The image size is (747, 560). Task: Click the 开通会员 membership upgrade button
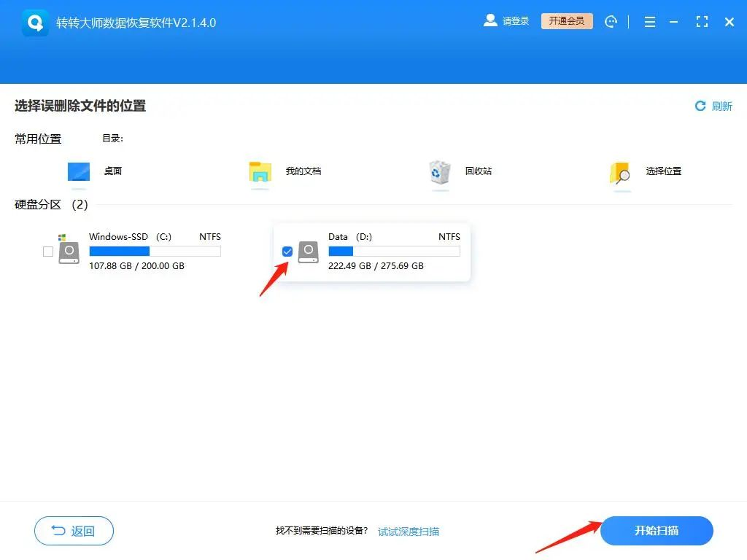point(567,21)
